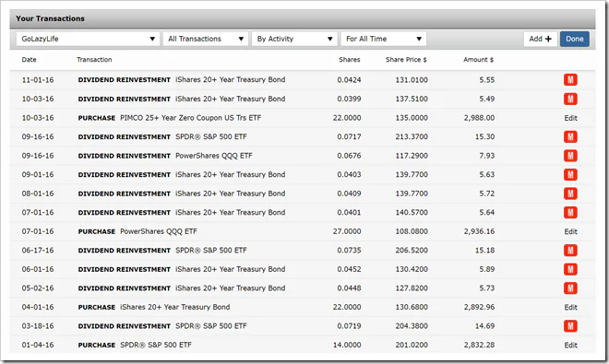Click the Share Price $ column header
This screenshot has width=609, height=364.
406,60
